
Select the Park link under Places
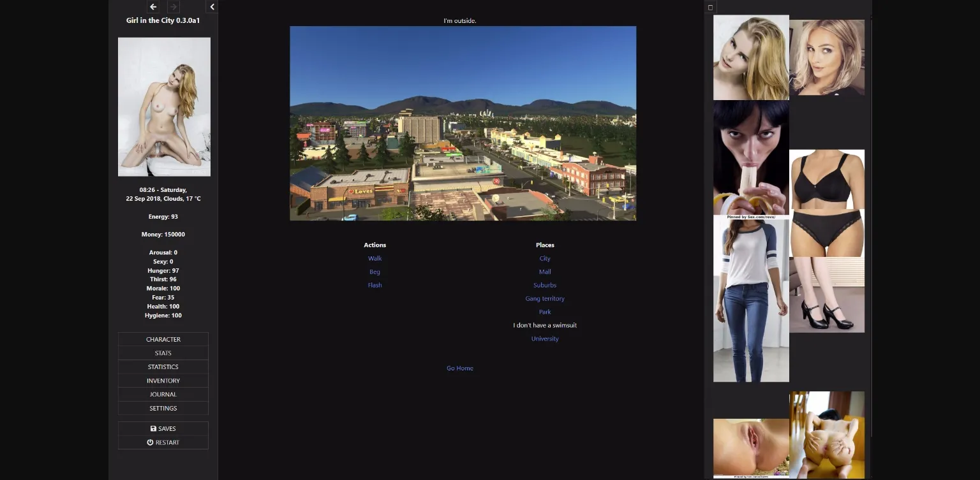pos(545,312)
